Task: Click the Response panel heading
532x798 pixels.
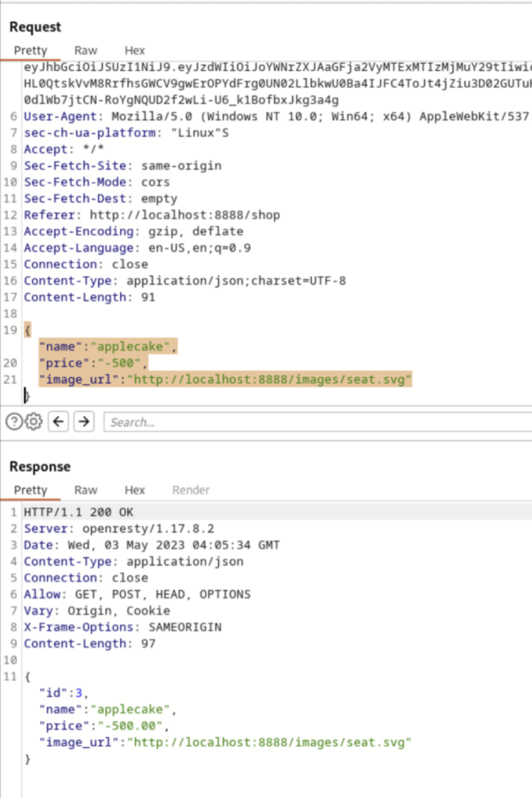Action: pyautogui.click(x=40, y=467)
